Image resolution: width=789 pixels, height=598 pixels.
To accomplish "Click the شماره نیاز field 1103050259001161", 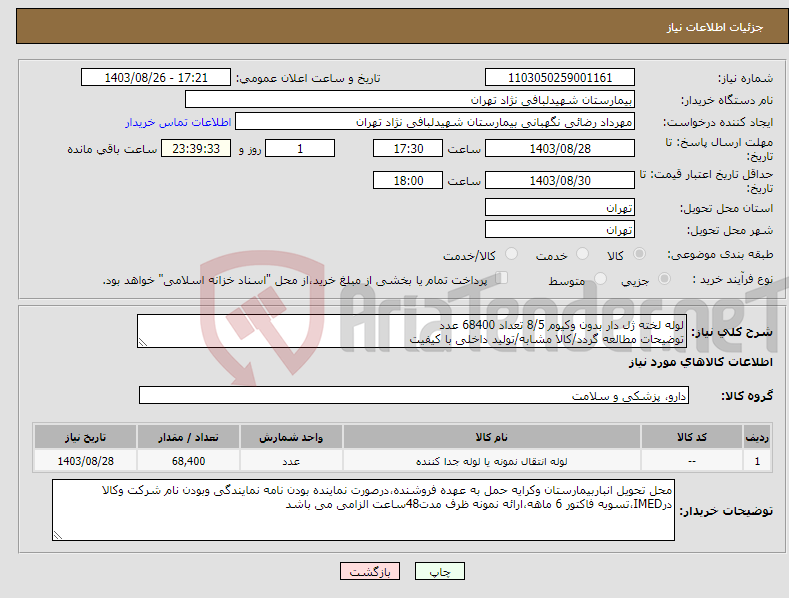I will click(x=560, y=78).
